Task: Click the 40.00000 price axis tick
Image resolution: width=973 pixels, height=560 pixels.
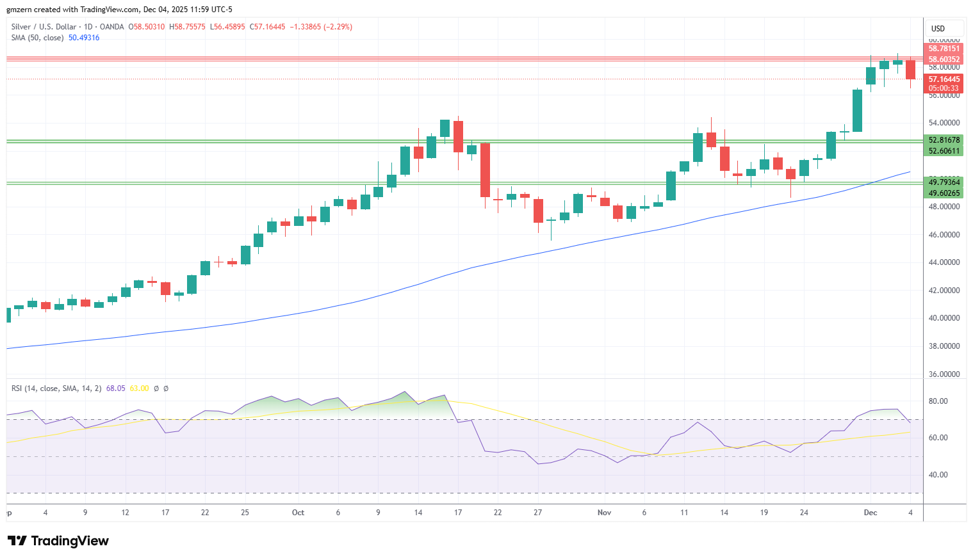Action: (x=944, y=318)
